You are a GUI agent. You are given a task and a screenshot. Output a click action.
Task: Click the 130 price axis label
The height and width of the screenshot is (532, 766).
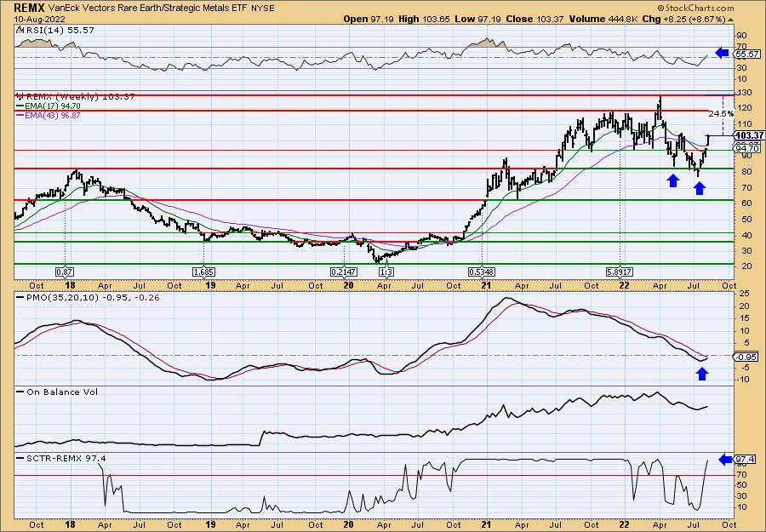(744, 93)
